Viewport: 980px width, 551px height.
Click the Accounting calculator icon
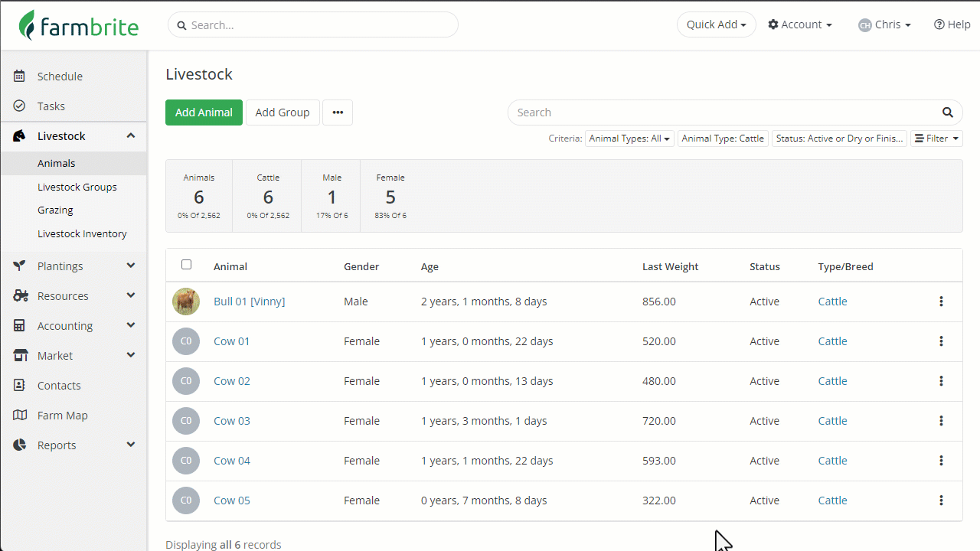click(20, 326)
